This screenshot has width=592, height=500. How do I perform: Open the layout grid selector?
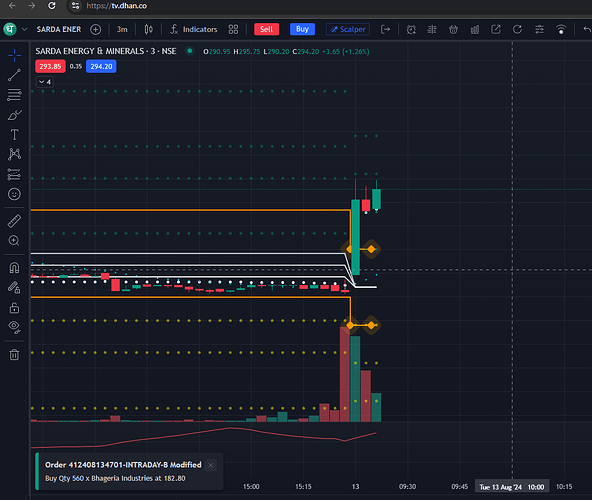[x=233, y=29]
